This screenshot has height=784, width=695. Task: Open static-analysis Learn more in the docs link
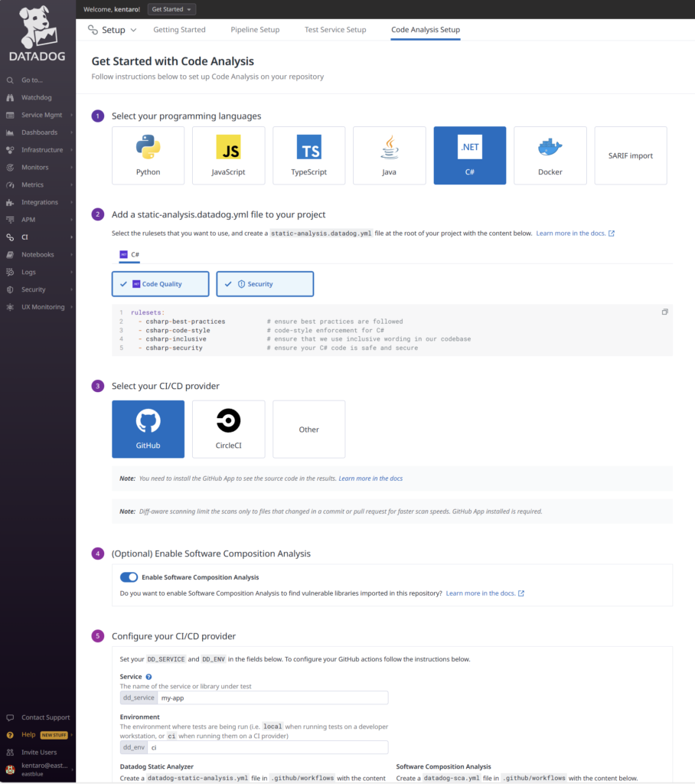tap(575, 234)
